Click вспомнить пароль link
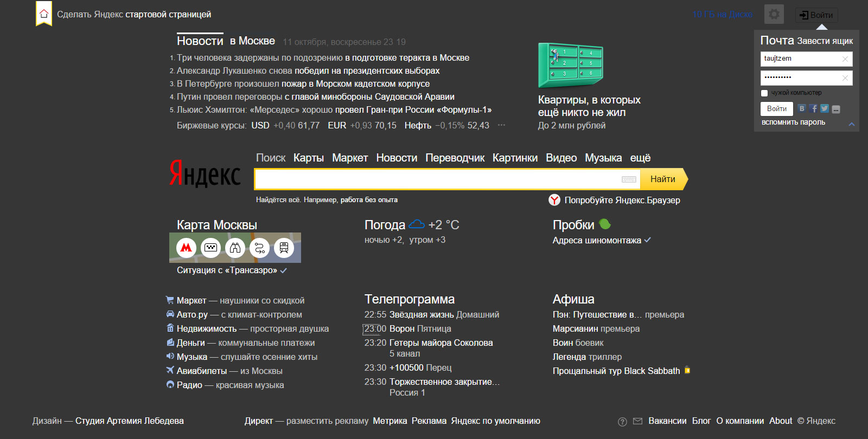The height and width of the screenshot is (439, 868). tap(793, 122)
